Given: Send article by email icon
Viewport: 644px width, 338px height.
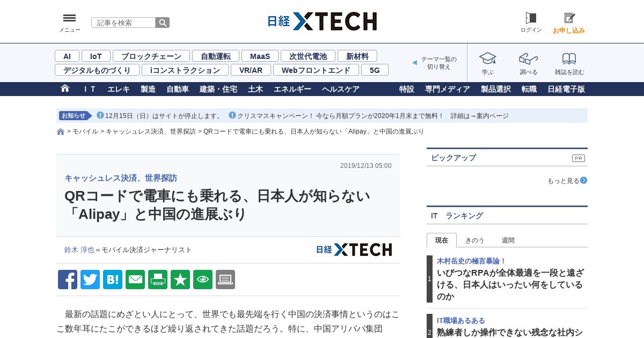Looking at the screenshot, I should point(135,280).
